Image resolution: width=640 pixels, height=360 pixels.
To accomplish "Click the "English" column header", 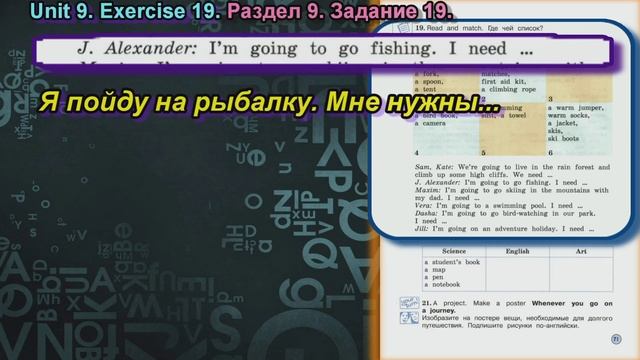I will click(517, 251).
